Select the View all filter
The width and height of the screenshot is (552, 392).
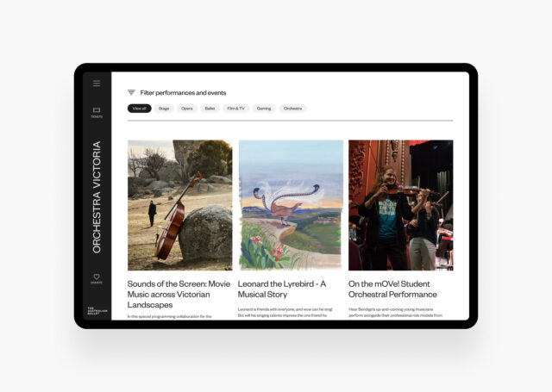(140, 109)
